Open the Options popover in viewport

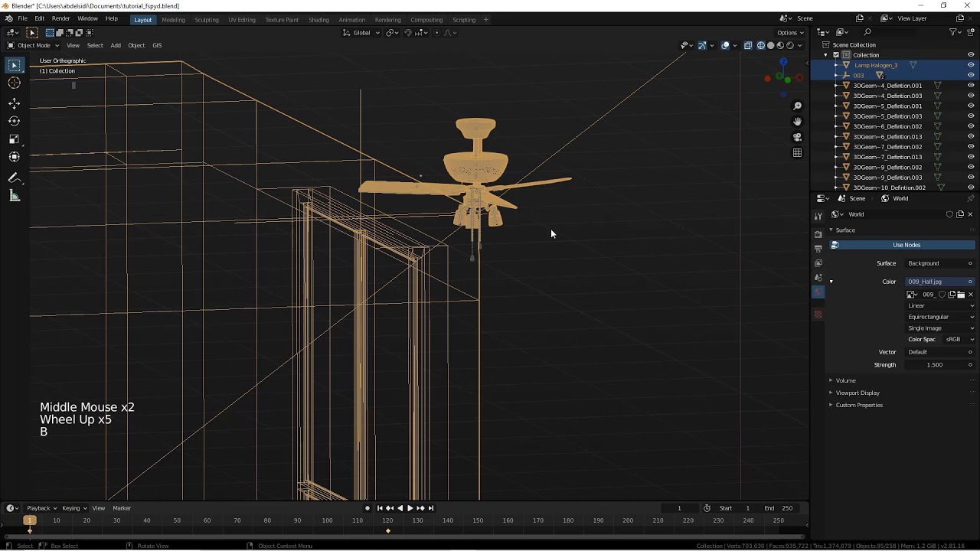pyautogui.click(x=791, y=33)
